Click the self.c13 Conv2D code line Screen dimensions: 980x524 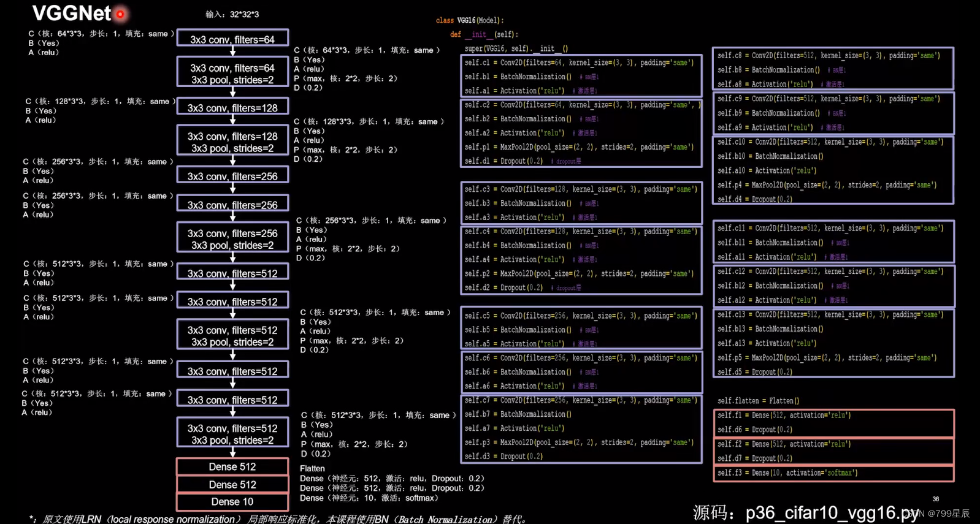(x=830, y=315)
